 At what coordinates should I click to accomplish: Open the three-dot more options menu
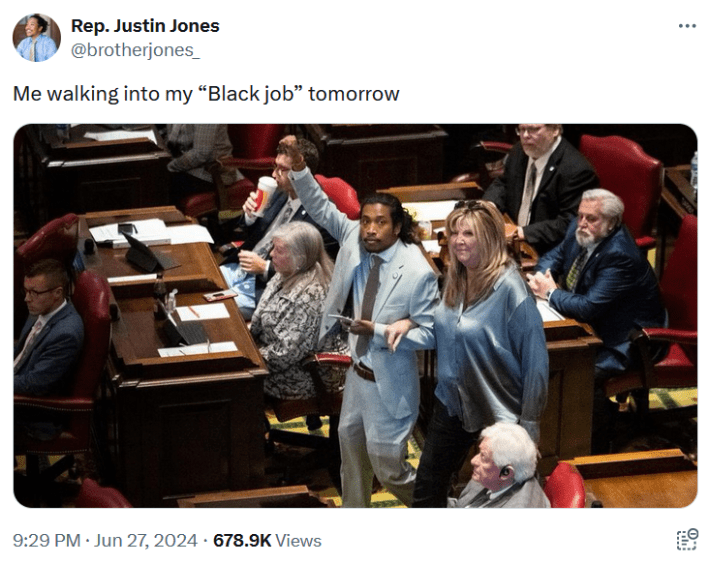click(x=687, y=26)
